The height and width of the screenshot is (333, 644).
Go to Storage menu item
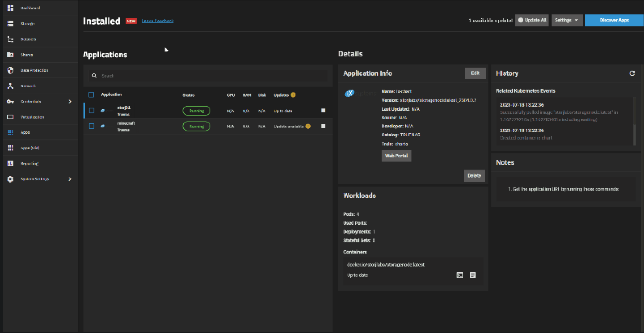[x=28, y=24]
